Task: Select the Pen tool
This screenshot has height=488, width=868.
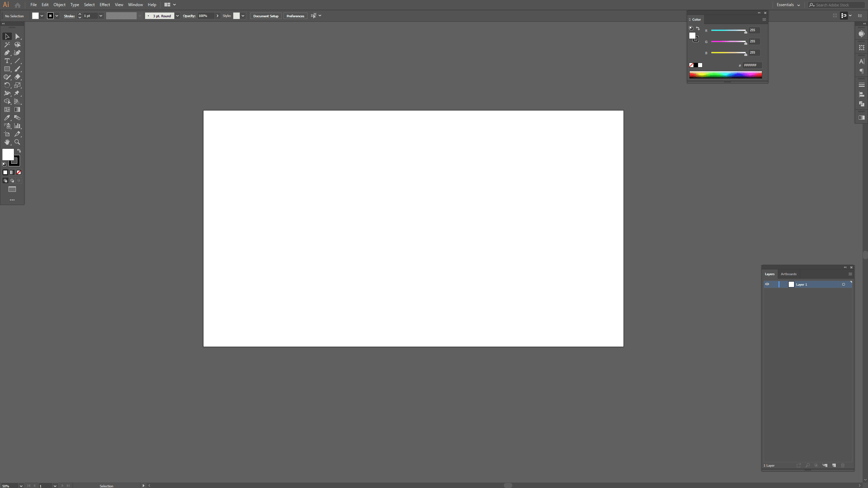Action: tap(7, 53)
